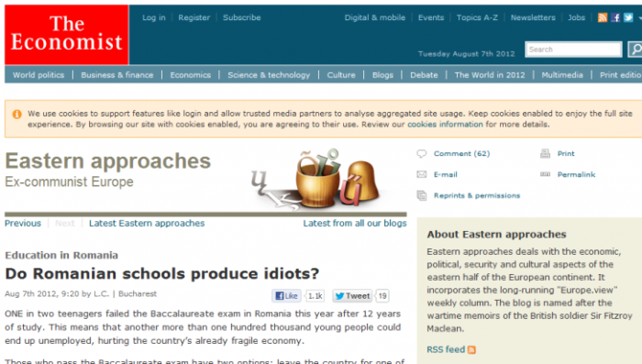
Task: Open The Economist logo homepage
Action: click(66, 35)
